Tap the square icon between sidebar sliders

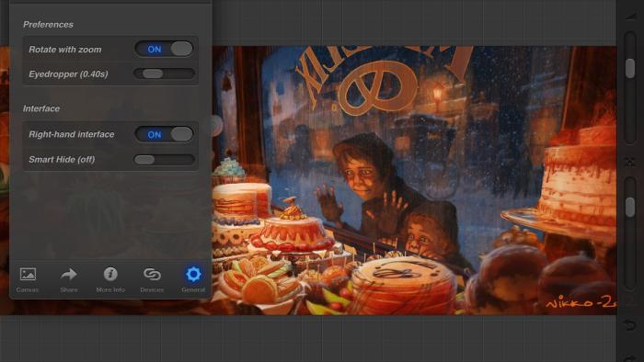click(x=630, y=163)
